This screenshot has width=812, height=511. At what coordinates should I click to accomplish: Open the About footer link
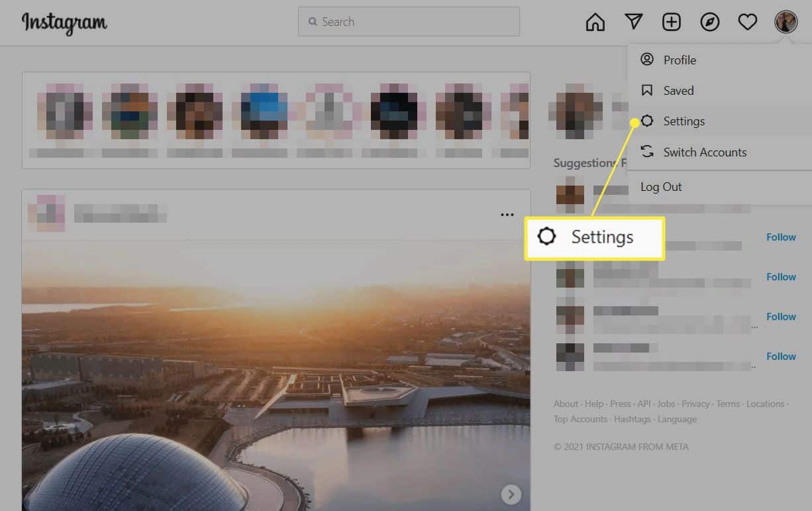click(x=566, y=404)
